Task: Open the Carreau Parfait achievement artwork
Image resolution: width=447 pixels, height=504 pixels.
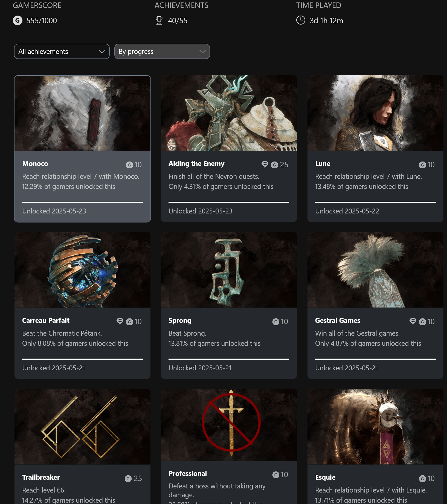Action: (x=82, y=270)
